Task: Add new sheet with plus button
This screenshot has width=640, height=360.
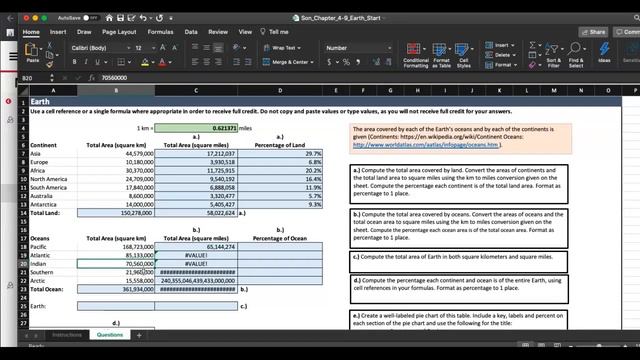Action: [x=139, y=335]
